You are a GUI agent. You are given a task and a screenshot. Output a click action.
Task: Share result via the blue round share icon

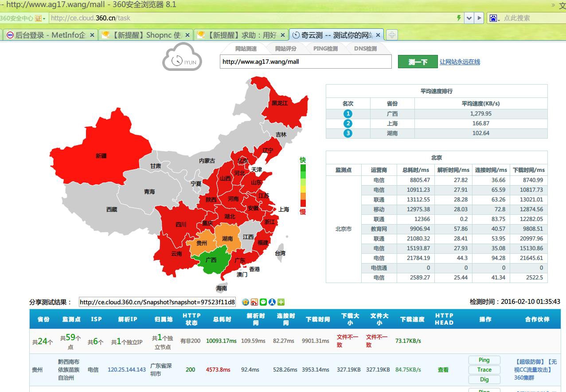tap(272, 302)
